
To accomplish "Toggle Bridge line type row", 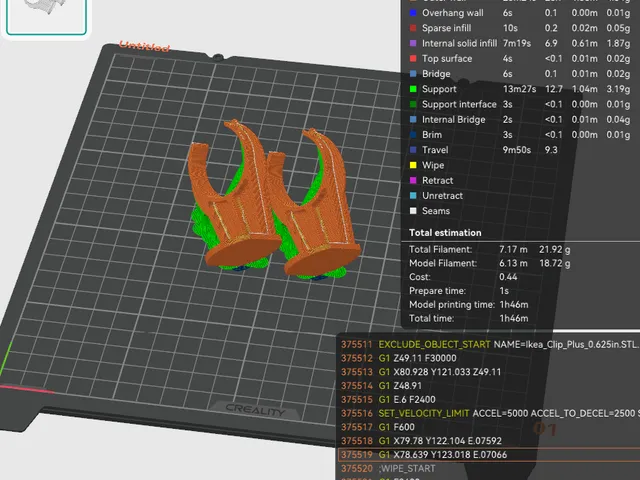I will [x=520, y=74].
